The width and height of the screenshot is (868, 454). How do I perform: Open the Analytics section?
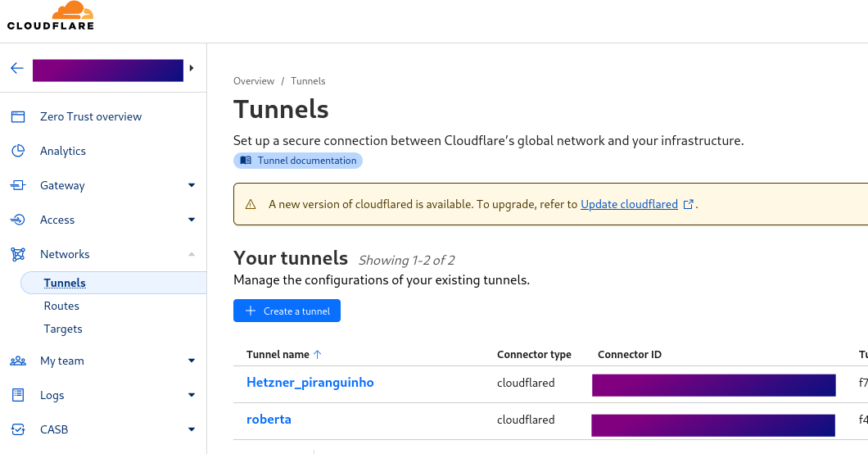coord(62,151)
